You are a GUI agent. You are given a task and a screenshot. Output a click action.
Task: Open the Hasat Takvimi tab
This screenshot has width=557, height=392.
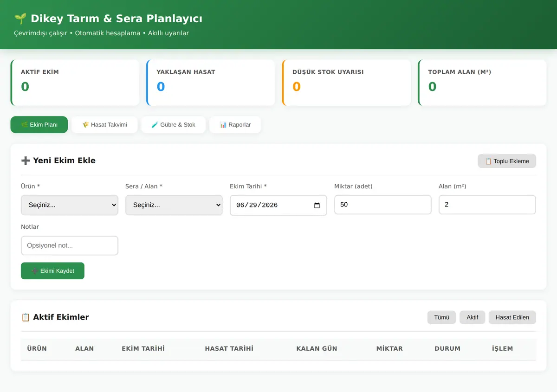coord(104,125)
